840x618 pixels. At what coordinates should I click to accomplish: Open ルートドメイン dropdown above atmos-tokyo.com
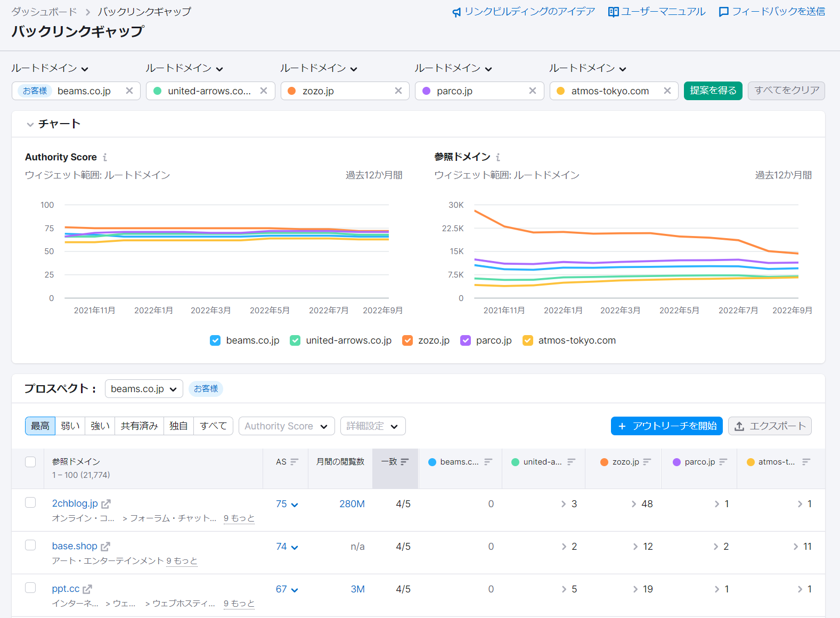(588, 68)
